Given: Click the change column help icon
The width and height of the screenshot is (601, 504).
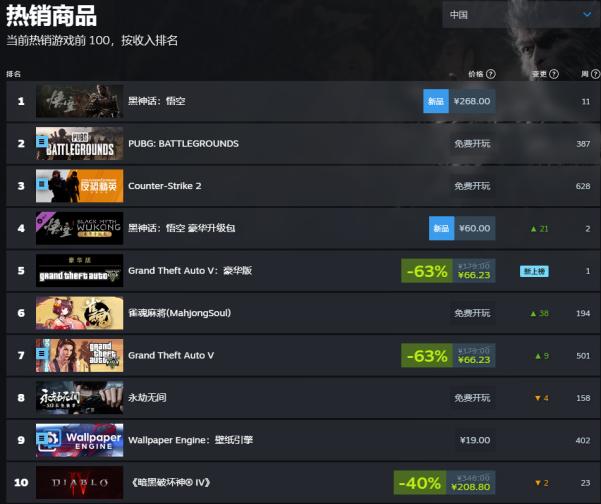Looking at the screenshot, I should 554,74.
